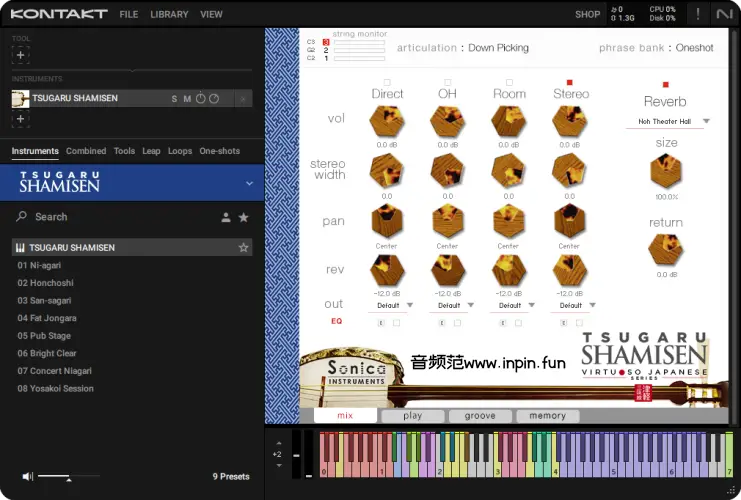Click the volume knob on instrument header
The image size is (741, 500).
(x=214, y=98)
